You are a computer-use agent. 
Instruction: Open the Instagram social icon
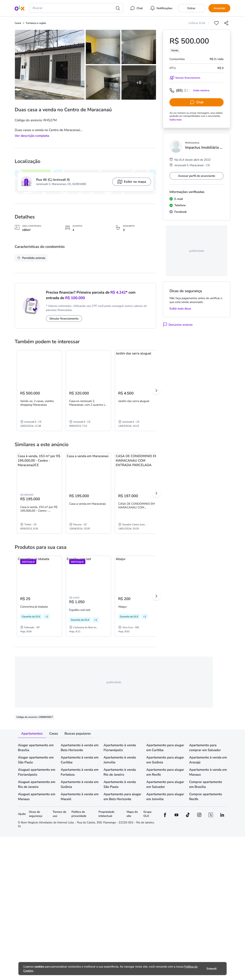199,815
